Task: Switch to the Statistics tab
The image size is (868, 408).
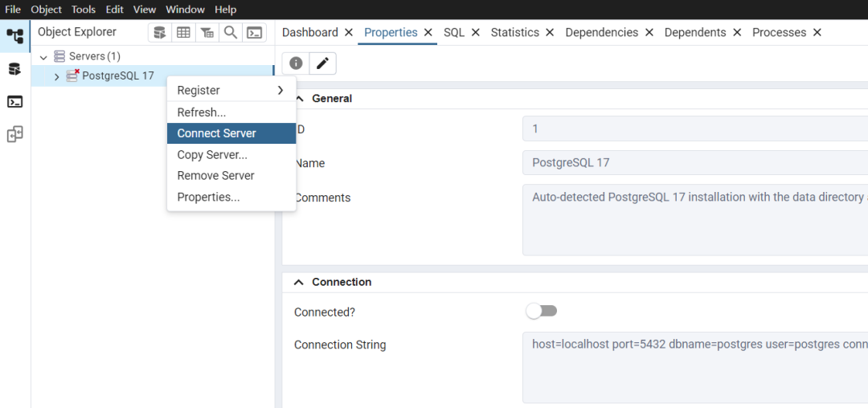Action: [x=515, y=33]
